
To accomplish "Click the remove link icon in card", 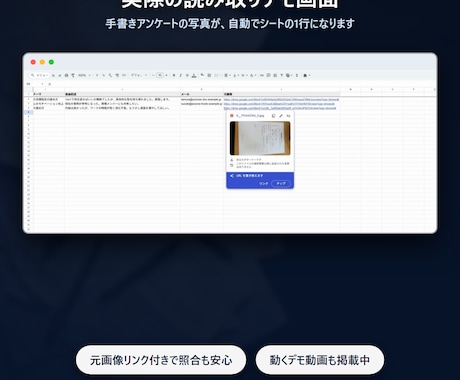I will (288, 116).
